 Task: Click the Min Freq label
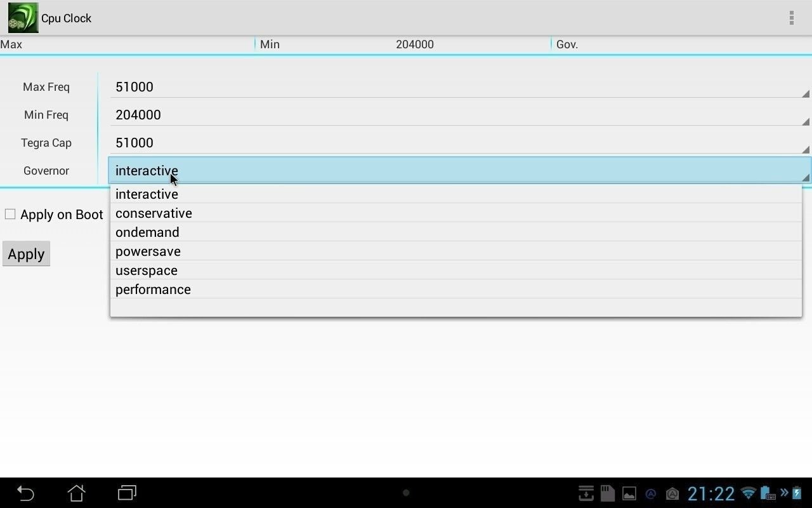(46, 114)
